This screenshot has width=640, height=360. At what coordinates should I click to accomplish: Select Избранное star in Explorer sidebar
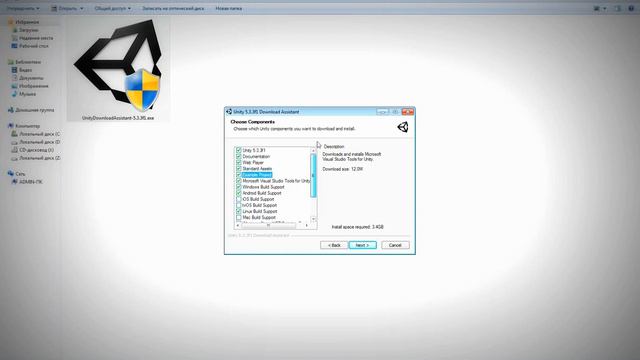pos(11,22)
